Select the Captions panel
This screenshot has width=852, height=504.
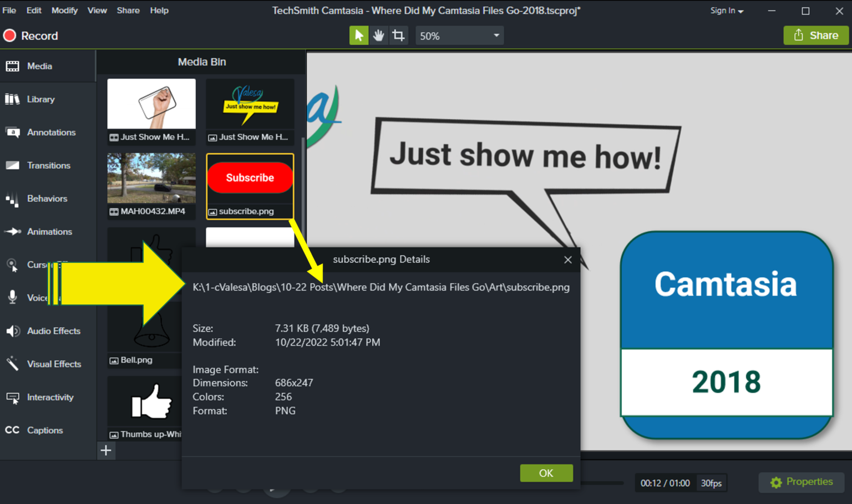[x=45, y=430]
